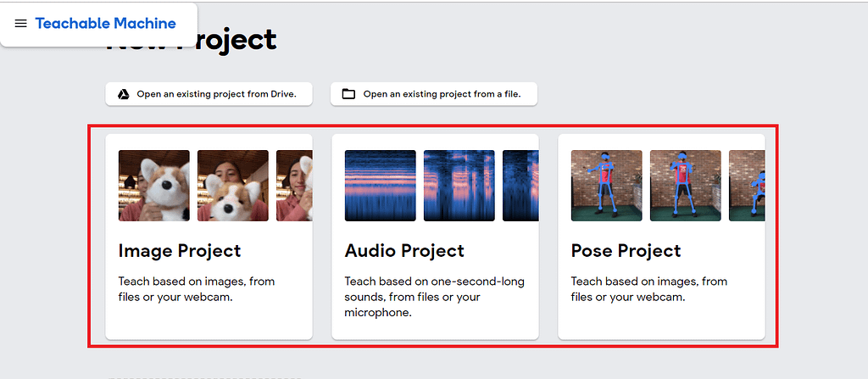Select the Image Project title
The image size is (868, 379).
[180, 250]
